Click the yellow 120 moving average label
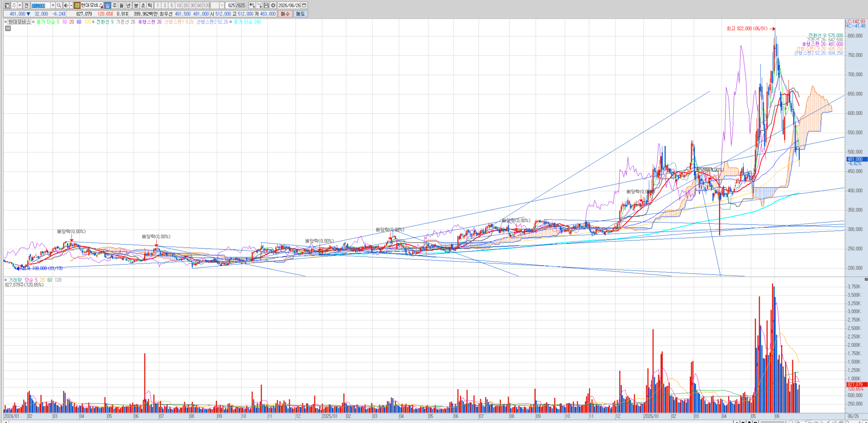The height and width of the screenshot is (423, 868). point(87,22)
